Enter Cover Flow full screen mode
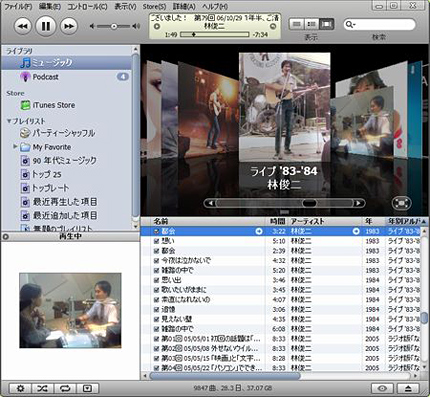 point(402,203)
